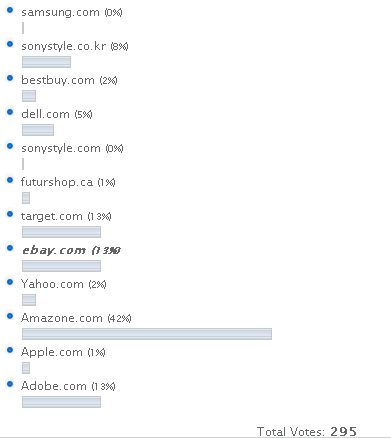Viewport: 391px width, 438px height.
Task: Click the bullet beside futurshop.ca
Action: tap(10, 180)
